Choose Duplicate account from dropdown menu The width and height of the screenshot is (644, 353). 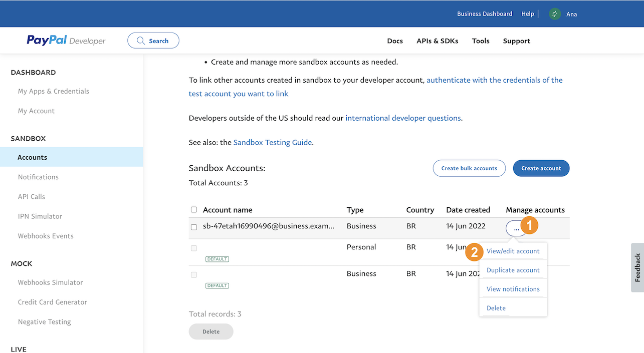(x=513, y=270)
